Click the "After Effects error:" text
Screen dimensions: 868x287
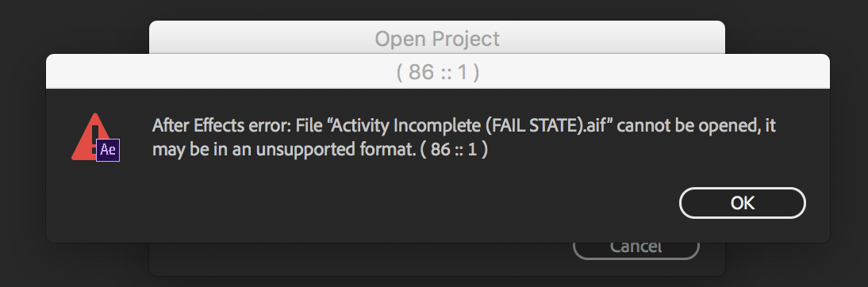(222, 125)
